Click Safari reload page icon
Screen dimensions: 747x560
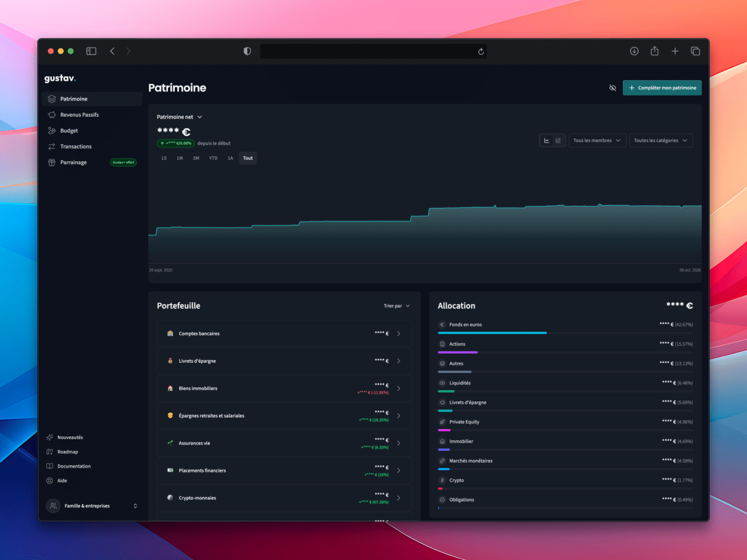(481, 51)
